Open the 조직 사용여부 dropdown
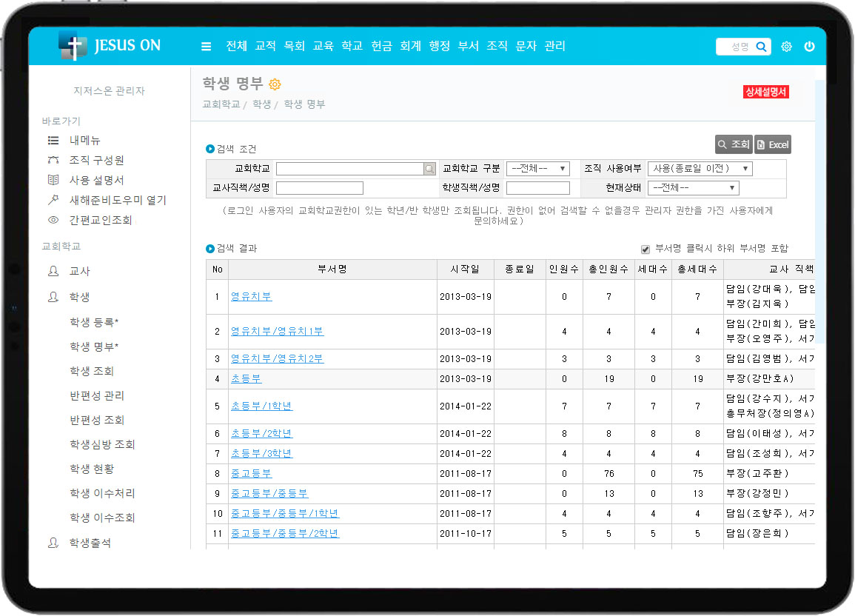This screenshot has width=855, height=616. [x=700, y=169]
